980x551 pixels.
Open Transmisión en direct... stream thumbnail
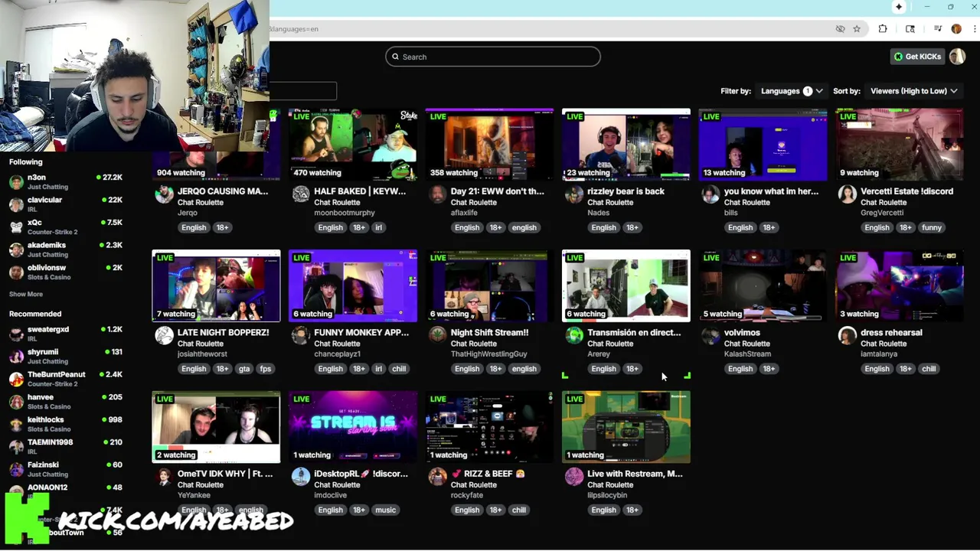click(626, 285)
